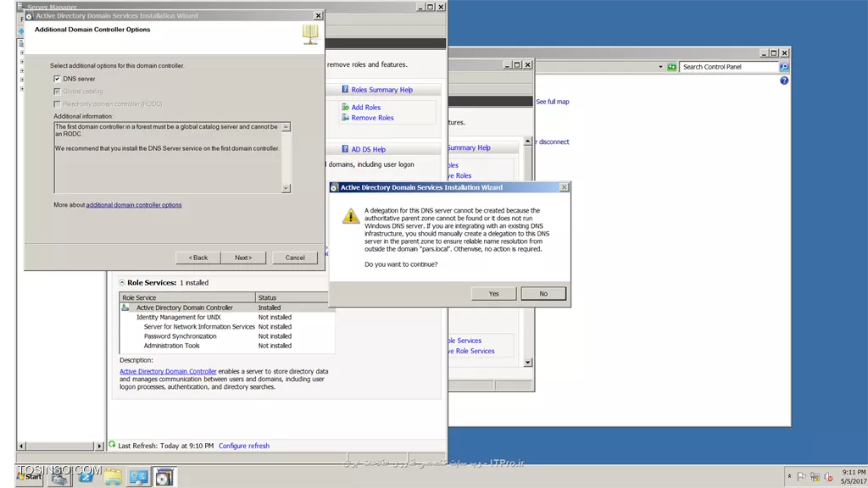This screenshot has height=488, width=868.
Task: Click the book icon in wizard header
Action: 310,34
